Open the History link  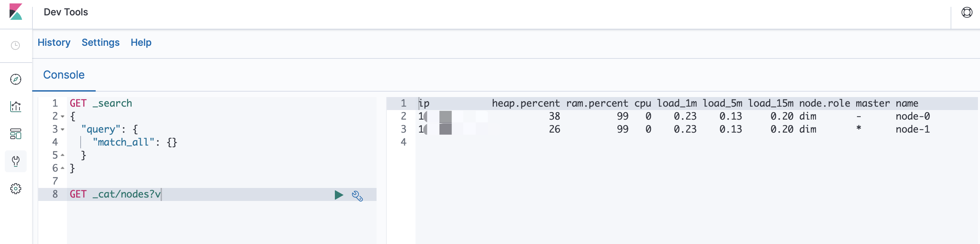(54, 43)
